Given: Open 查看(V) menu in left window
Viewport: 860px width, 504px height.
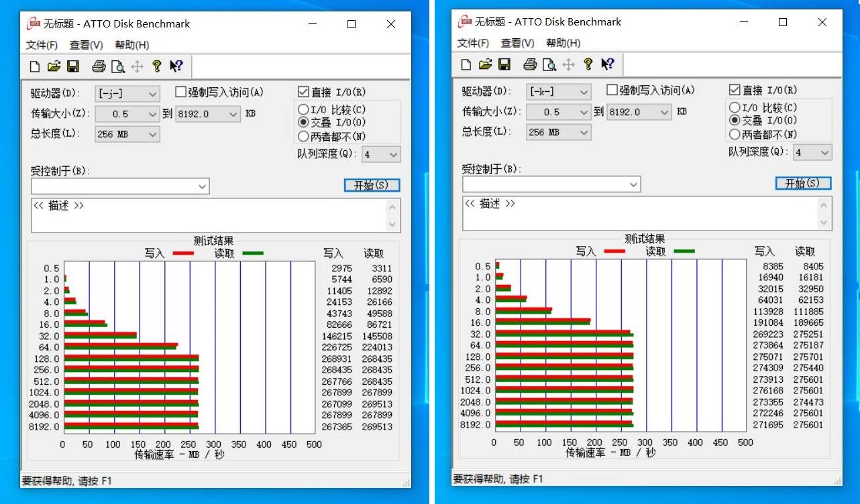Looking at the screenshot, I should click(87, 45).
